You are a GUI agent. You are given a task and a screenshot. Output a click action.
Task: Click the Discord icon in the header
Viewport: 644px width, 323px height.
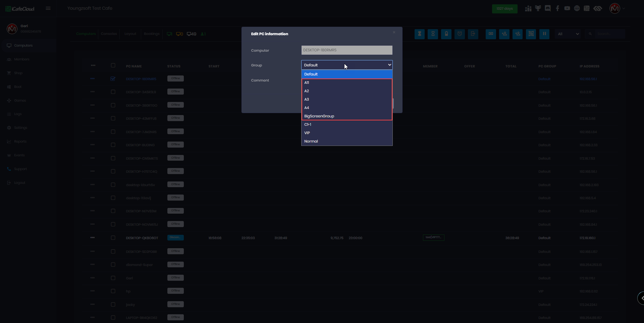click(548, 8)
